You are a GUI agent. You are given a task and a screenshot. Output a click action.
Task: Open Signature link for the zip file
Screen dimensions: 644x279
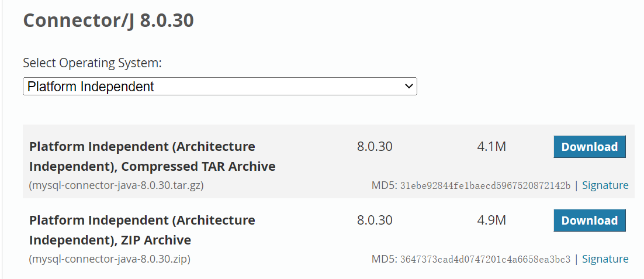click(605, 259)
